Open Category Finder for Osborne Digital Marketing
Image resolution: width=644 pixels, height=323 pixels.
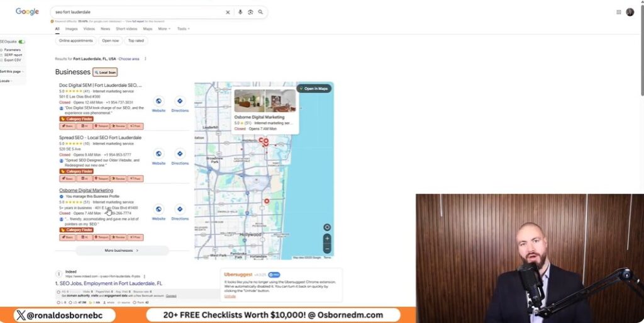click(76, 230)
